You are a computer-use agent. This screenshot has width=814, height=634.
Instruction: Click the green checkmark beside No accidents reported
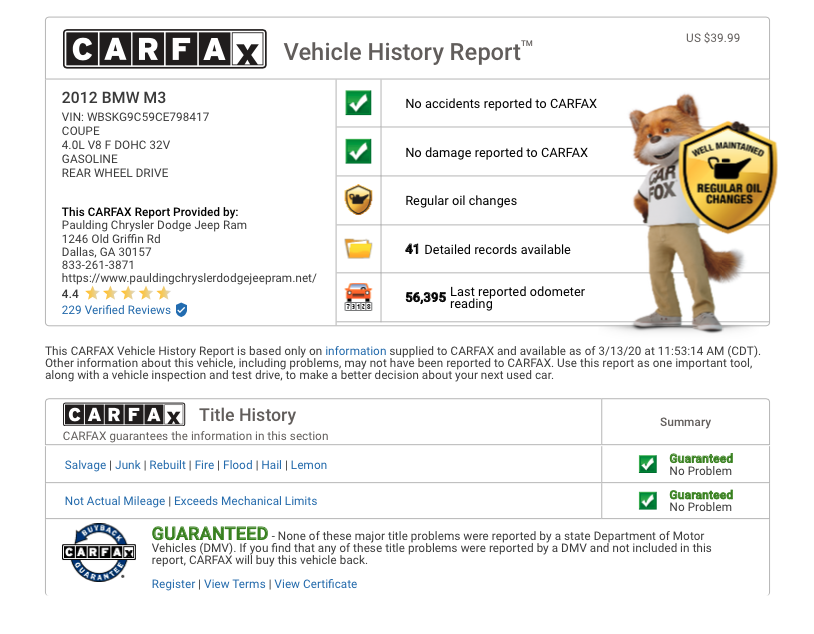[358, 103]
